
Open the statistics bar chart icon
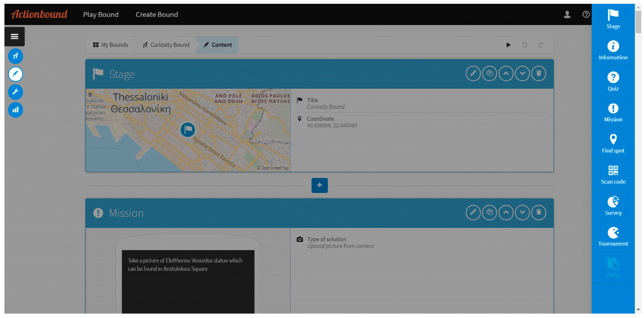point(15,110)
